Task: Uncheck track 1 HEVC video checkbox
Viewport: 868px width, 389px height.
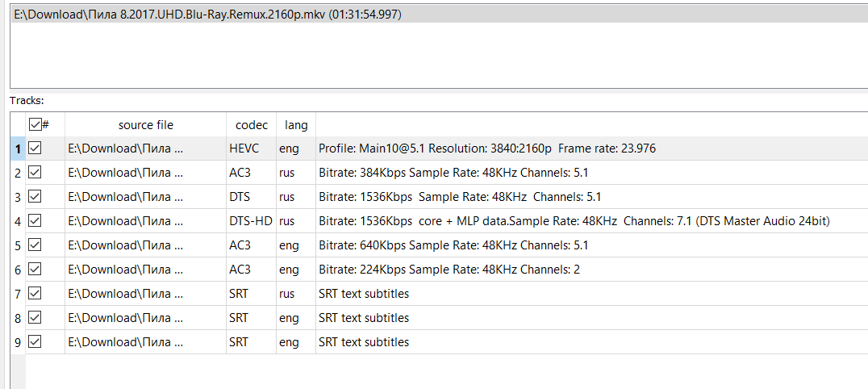Action: (x=35, y=148)
